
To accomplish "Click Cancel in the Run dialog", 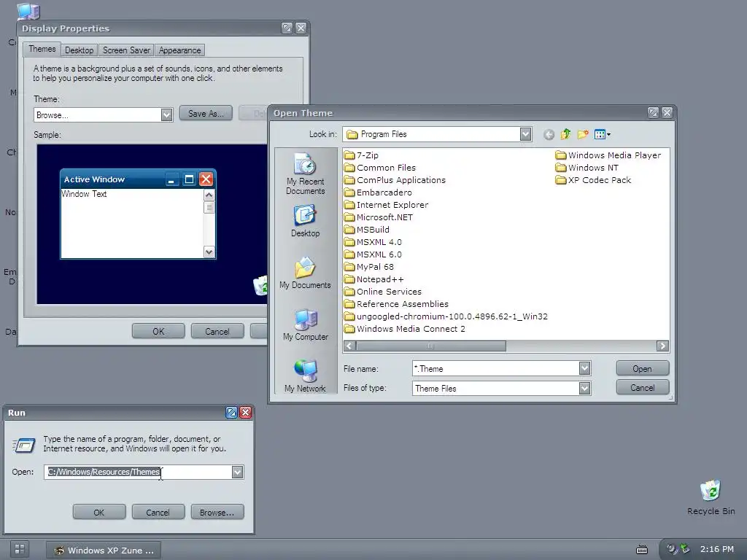I will (158, 513).
